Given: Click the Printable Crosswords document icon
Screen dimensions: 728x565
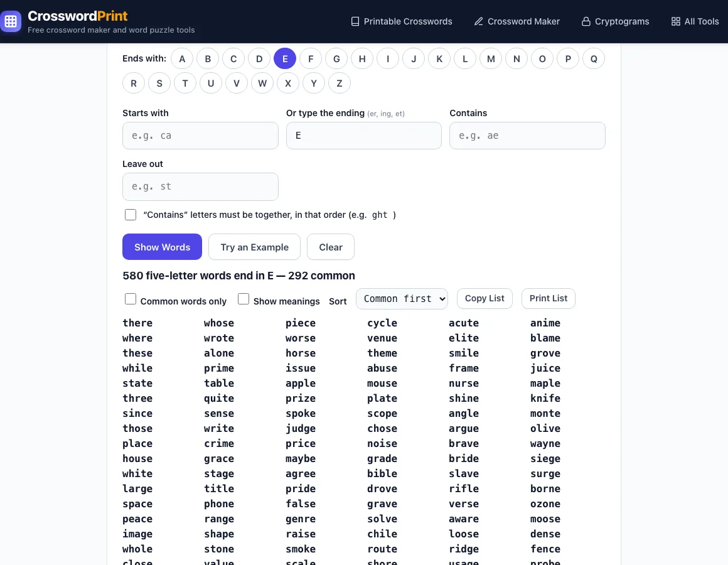Looking at the screenshot, I should 355,21.
